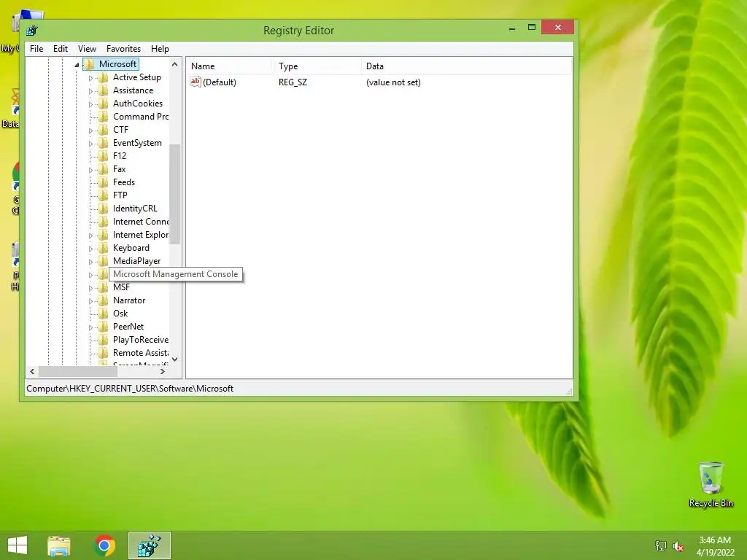747x560 pixels.
Task: Click the (Default) string value icon
Action: pyautogui.click(x=196, y=82)
